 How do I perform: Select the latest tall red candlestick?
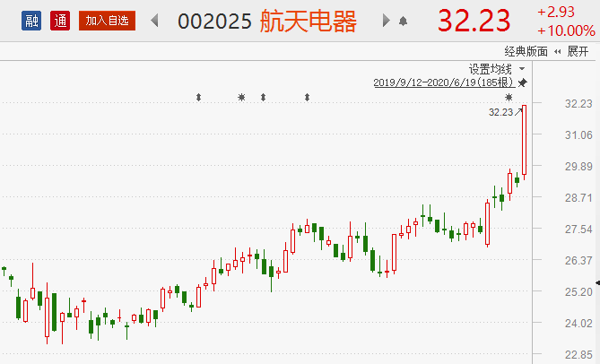pos(523,140)
